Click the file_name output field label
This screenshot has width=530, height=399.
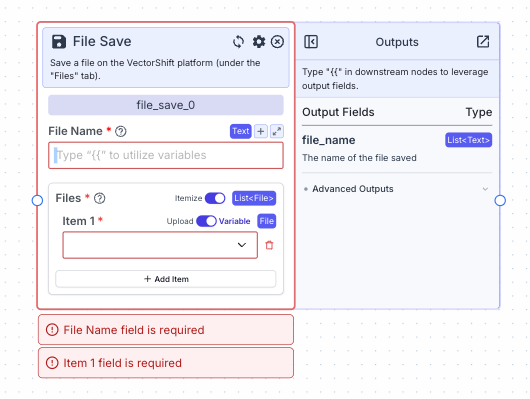point(329,140)
